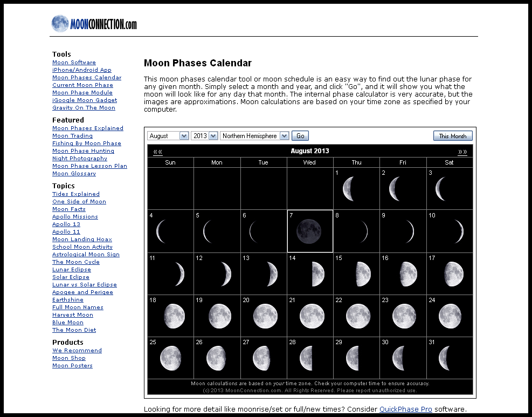Open the Gravity On The Moon link
Screen dimensions: 532x417
coord(84,108)
